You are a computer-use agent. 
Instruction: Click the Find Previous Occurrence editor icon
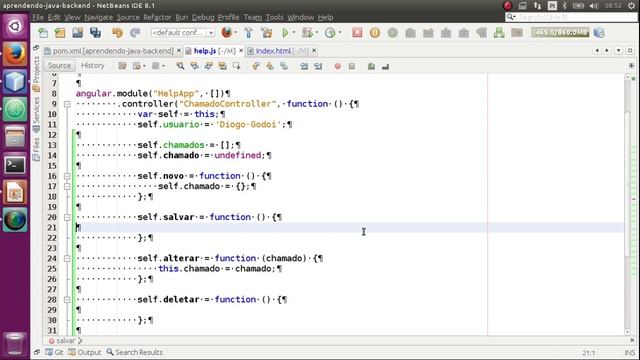pos(194,66)
